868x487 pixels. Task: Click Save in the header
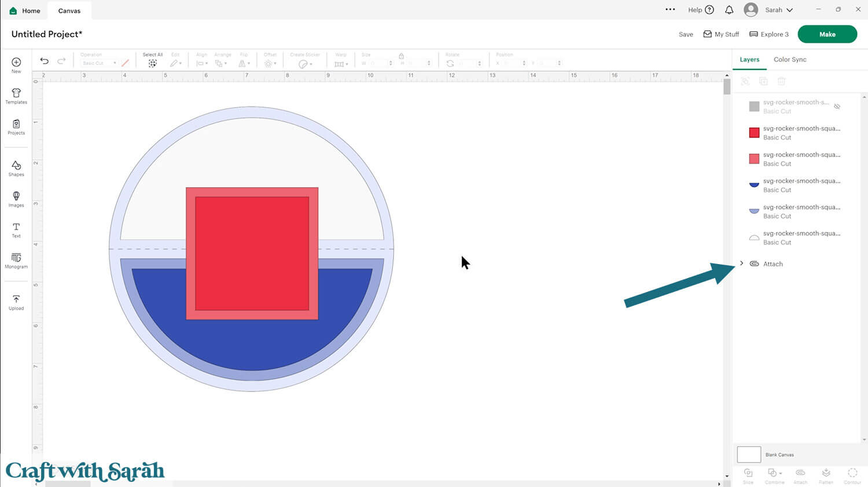(x=686, y=34)
